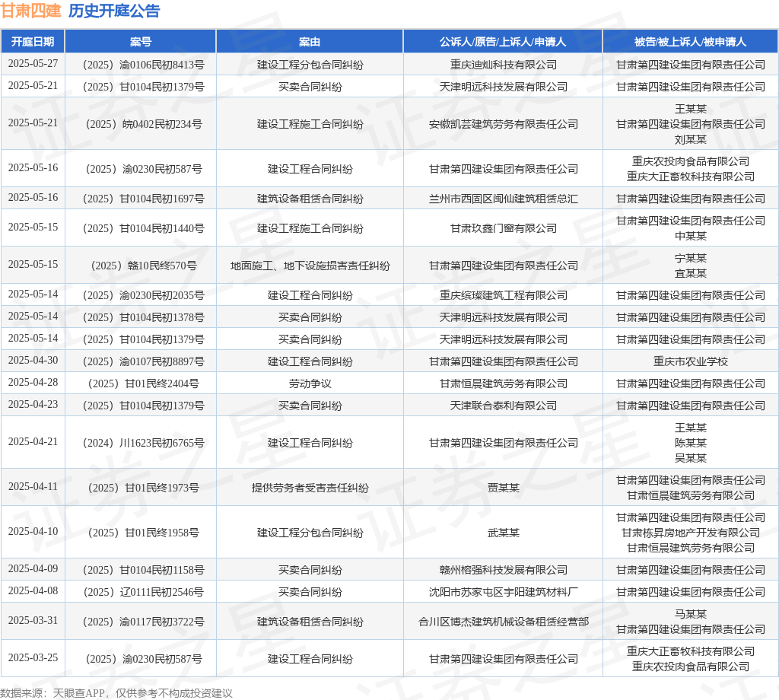Screen dimensions: 779x700
Task: Click cause 劳动争议
Action: click(310, 383)
